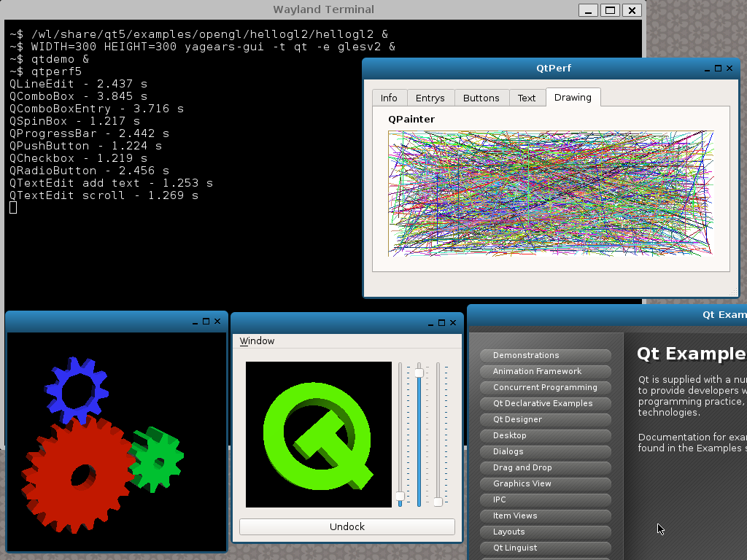Click the Undock button

[347, 526]
